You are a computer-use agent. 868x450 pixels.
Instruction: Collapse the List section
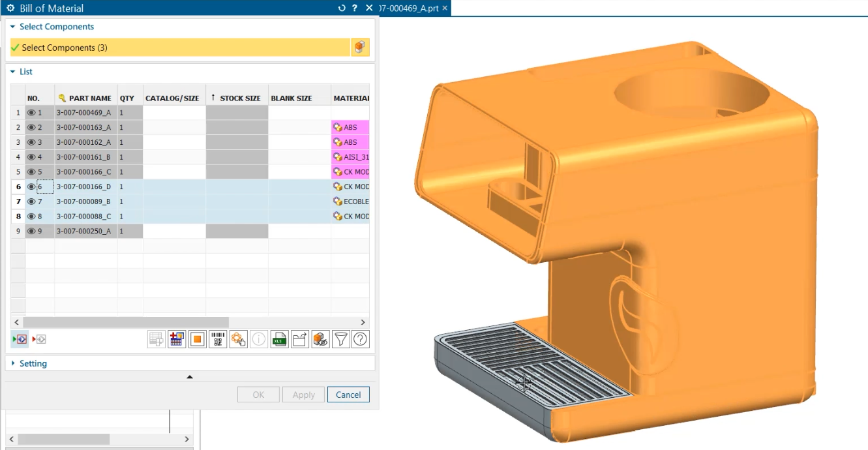[x=12, y=72]
